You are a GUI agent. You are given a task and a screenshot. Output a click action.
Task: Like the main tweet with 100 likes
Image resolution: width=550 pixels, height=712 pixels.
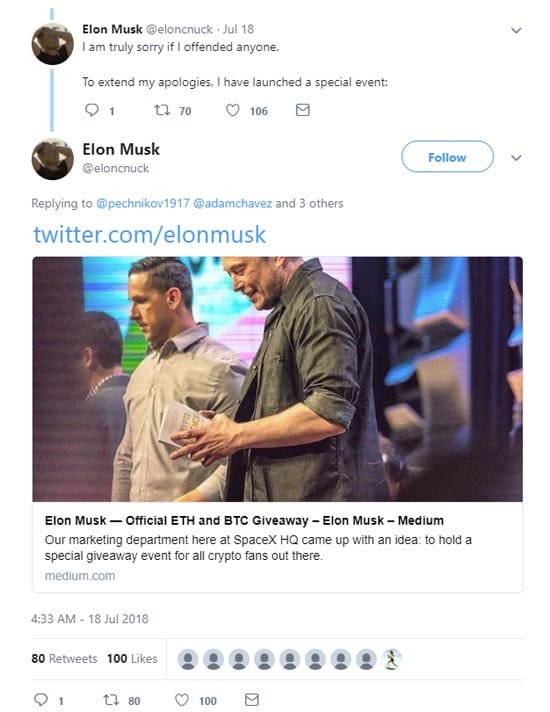182,700
